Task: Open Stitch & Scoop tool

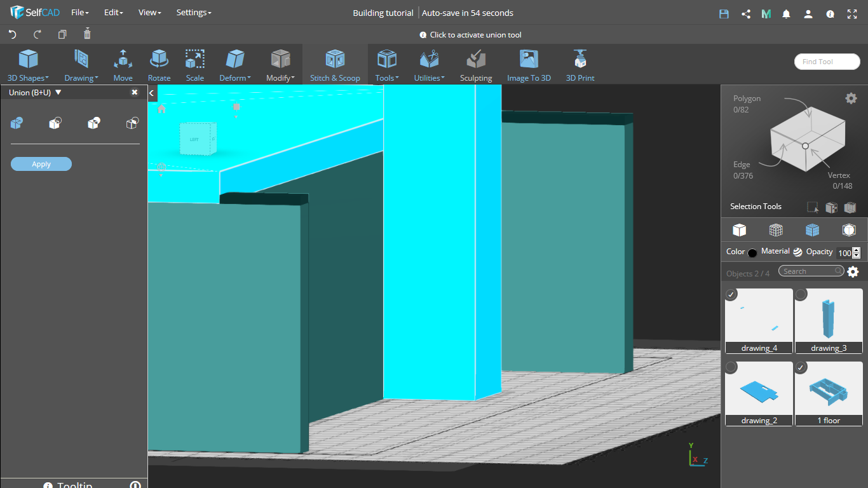Action: coord(335,65)
